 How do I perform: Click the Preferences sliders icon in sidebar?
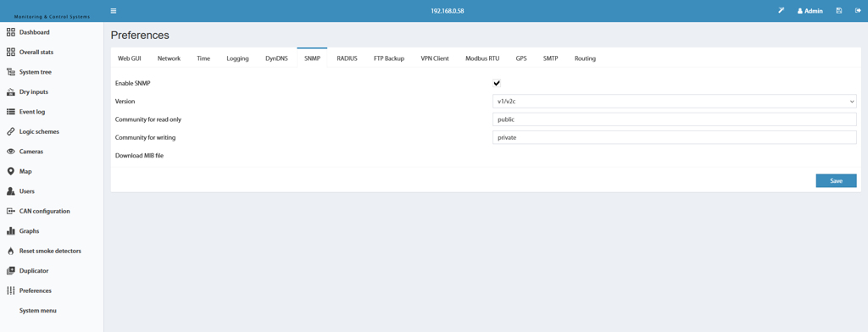click(x=10, y=291)
